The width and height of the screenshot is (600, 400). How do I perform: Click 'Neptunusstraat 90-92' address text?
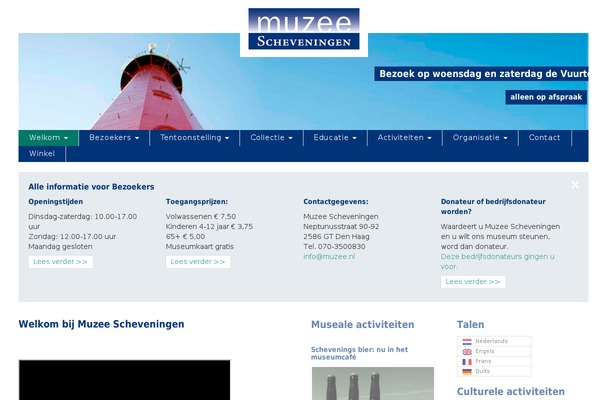(x=341, y=227)
